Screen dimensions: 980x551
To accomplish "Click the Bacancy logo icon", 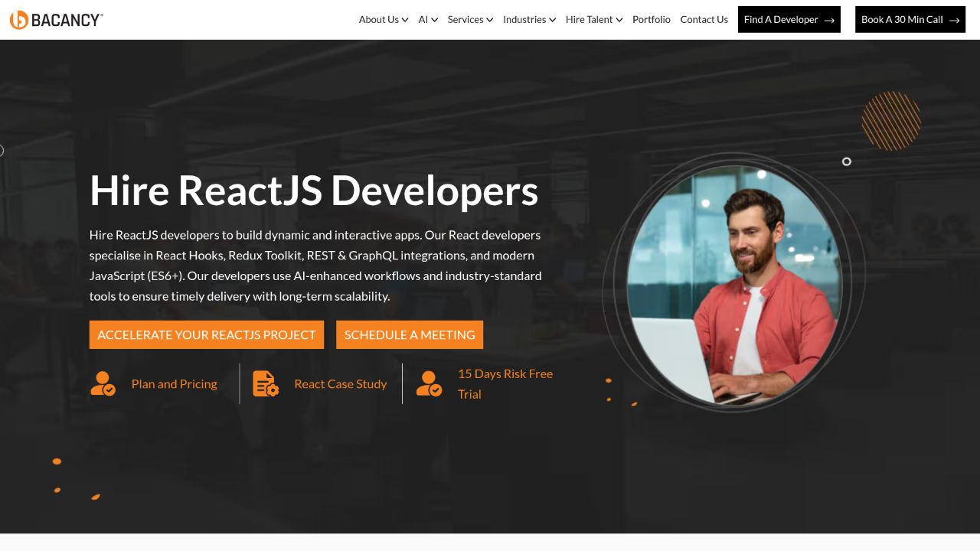I will pos(19,20).
